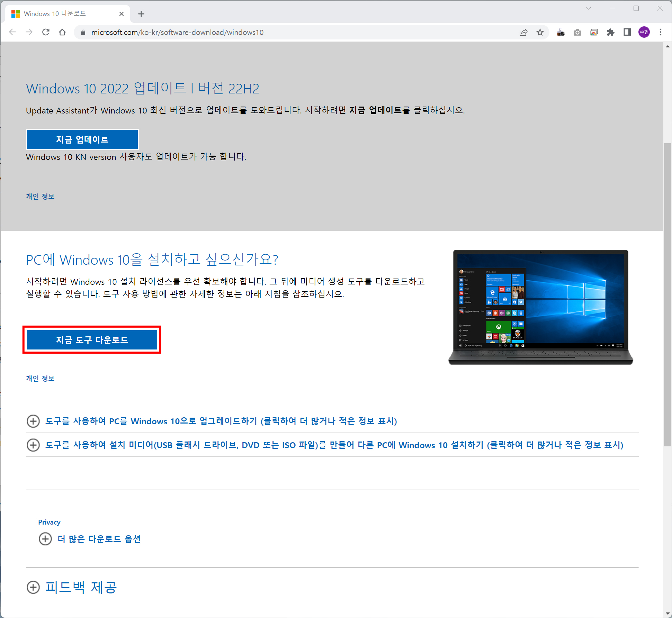The image size is (672, 618).
Task: Click the share page icon in the address bar
Action: point(523,32)
